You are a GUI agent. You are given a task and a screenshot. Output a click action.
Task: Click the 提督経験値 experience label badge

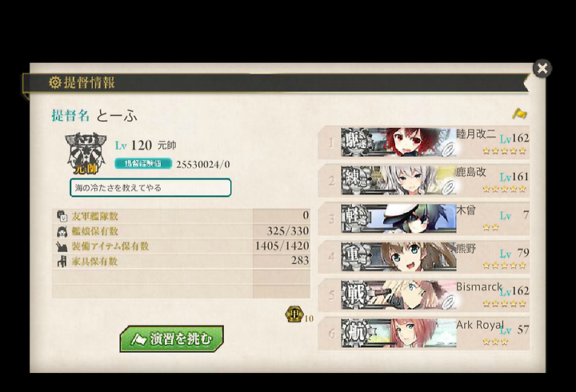pos(143,163)
